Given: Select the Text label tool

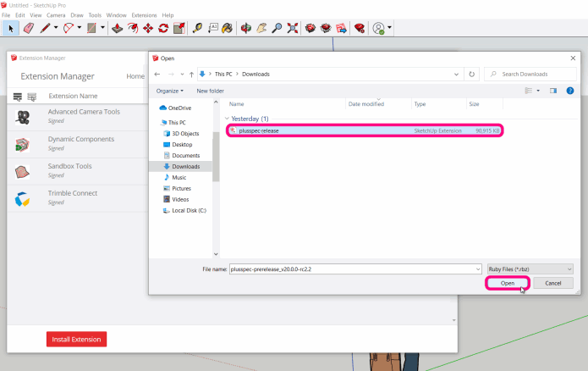Looking at the screenshot, I should [213, 28].
